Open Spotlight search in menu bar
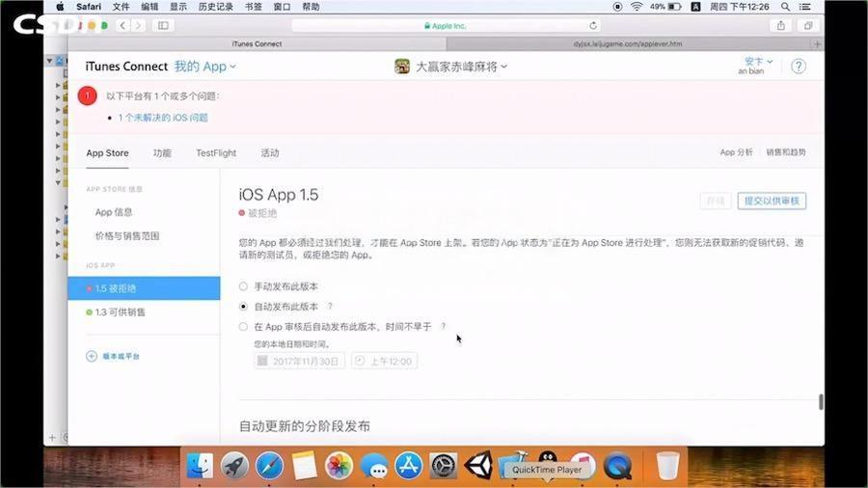 pyautogui.click(x=785, y=7)
